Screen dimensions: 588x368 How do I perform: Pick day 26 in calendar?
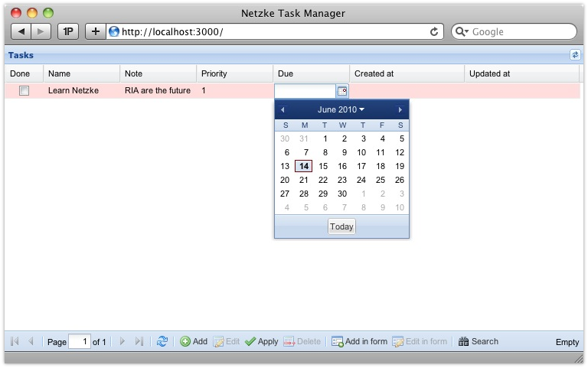point(400,180)
